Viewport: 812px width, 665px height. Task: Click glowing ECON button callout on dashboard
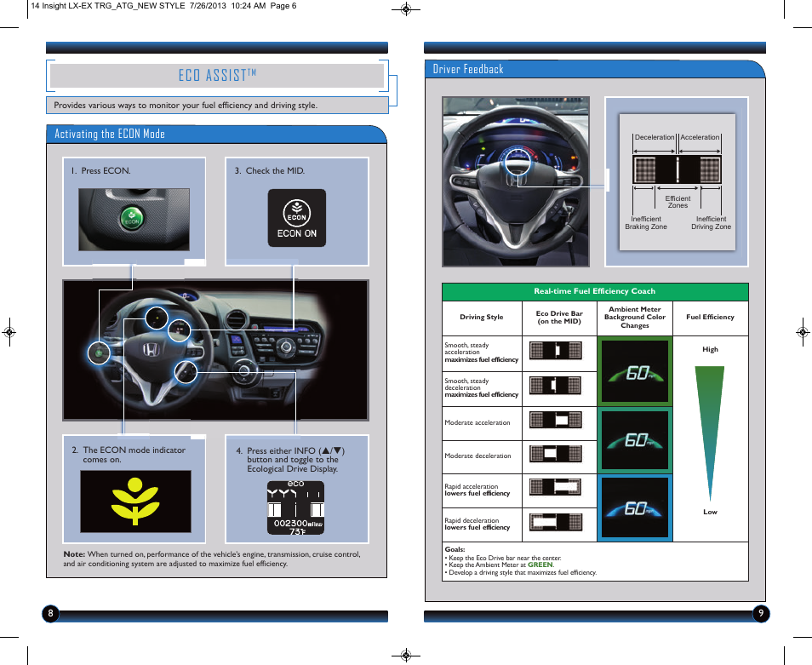pyautogui.click(x=99, y=353)
